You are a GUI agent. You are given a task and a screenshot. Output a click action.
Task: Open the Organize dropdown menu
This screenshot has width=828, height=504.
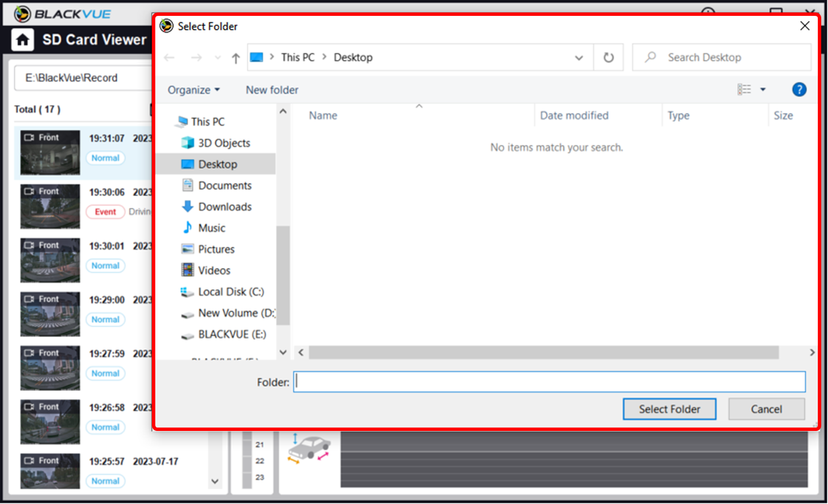click(x=194, y=90)
